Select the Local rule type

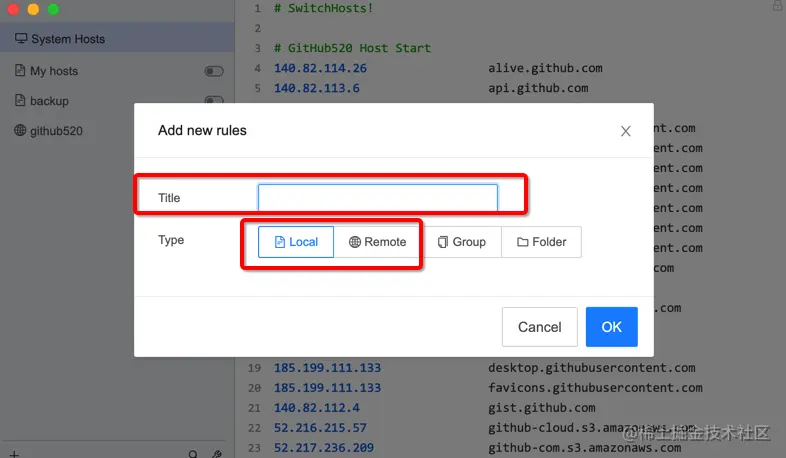[x=296, y=242]
